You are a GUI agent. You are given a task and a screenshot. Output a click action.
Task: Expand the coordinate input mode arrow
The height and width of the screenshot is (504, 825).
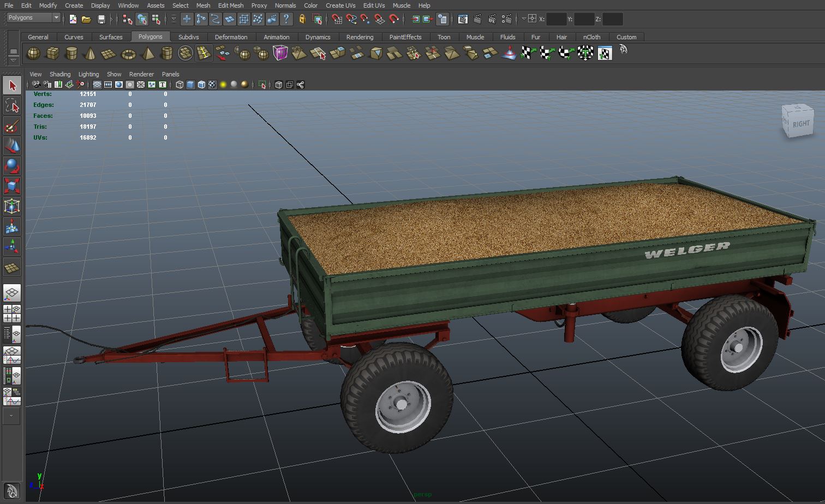[x=523, y=19]
